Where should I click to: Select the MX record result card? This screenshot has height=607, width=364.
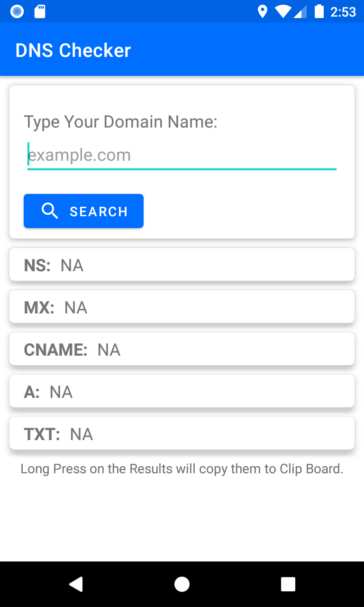pyautogui.click(x=182, y=307)
